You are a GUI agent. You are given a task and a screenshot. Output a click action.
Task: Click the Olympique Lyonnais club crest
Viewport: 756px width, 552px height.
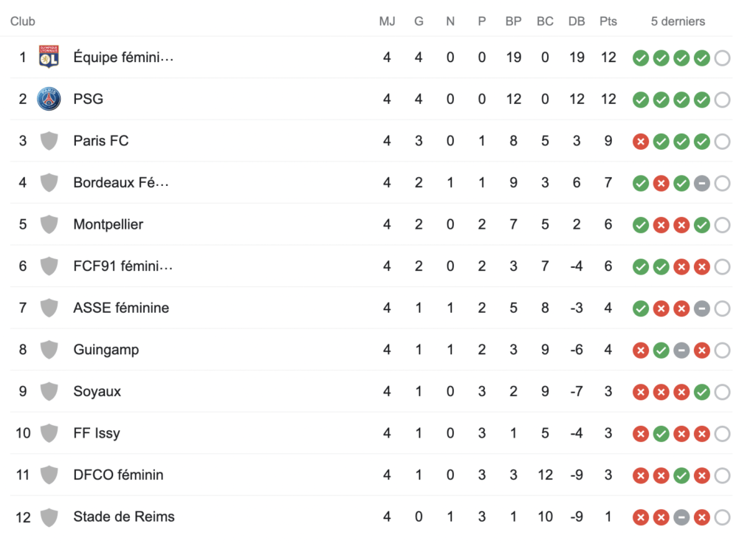tap(49, 57)
